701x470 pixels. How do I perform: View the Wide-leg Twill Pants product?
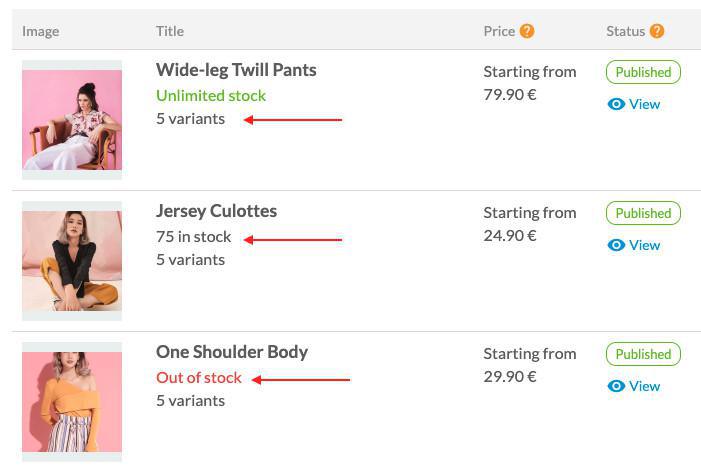(x=644, y=104)
